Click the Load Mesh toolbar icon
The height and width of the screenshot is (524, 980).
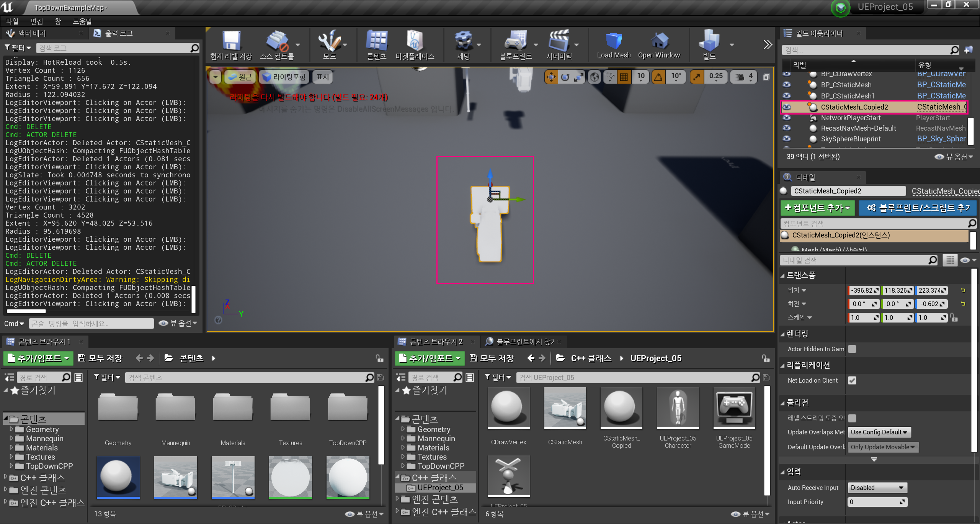coord(614,41)
